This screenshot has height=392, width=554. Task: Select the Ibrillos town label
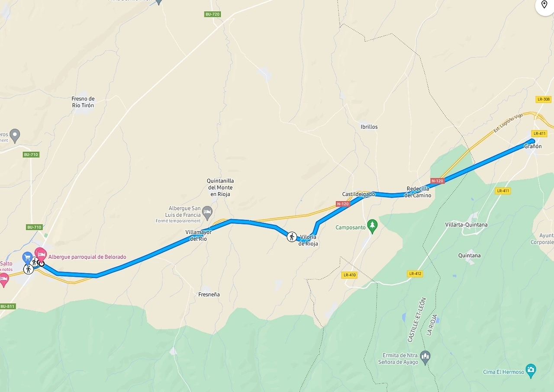tap(369, 127)
